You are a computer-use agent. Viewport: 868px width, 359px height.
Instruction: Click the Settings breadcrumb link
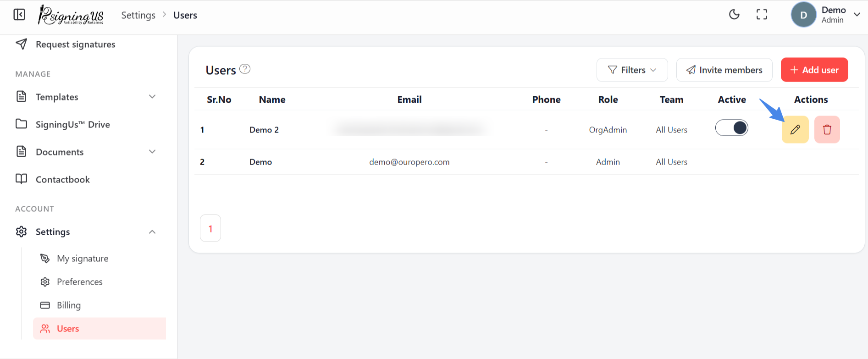(x=138, y=15)
